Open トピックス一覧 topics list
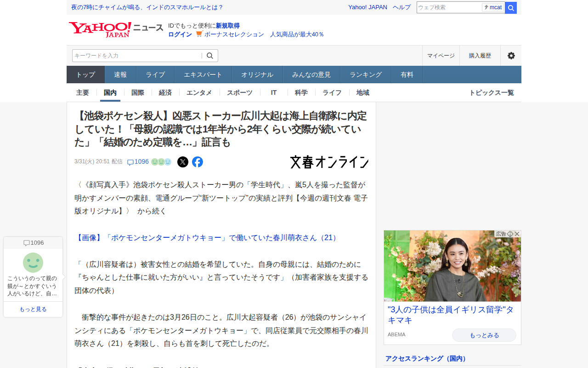Image resolution: width=588 pixels, height=368 pixels. point(492,92)
